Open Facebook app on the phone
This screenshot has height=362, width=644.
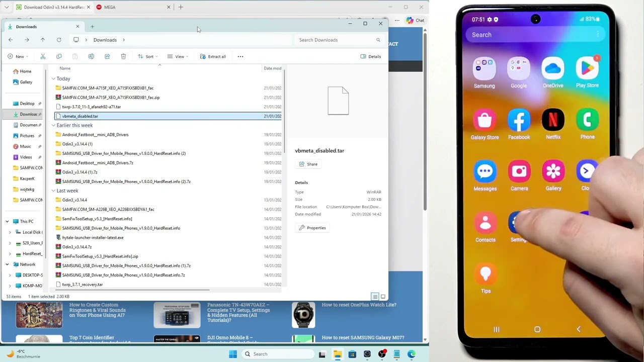coord(519,124)
